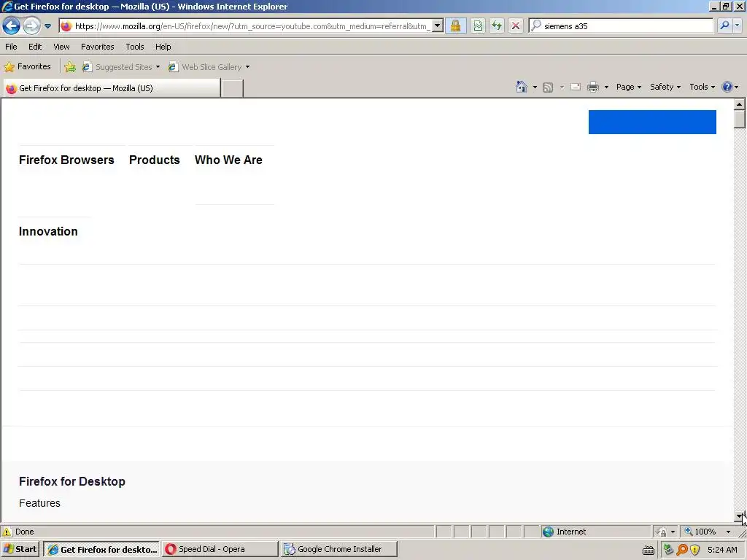747x560 pixels.
Task: Click the magnifier Search button
Action: pyautogui.click(x=724, y=26)
